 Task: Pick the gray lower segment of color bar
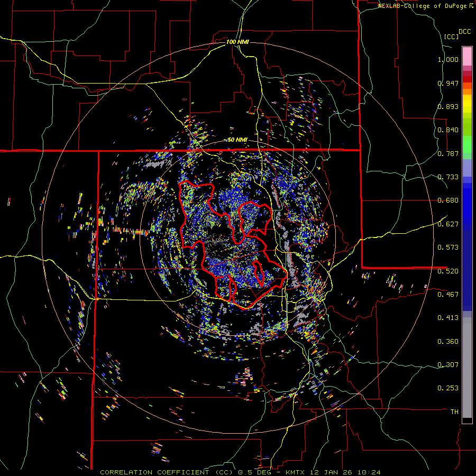click(467, 368)
